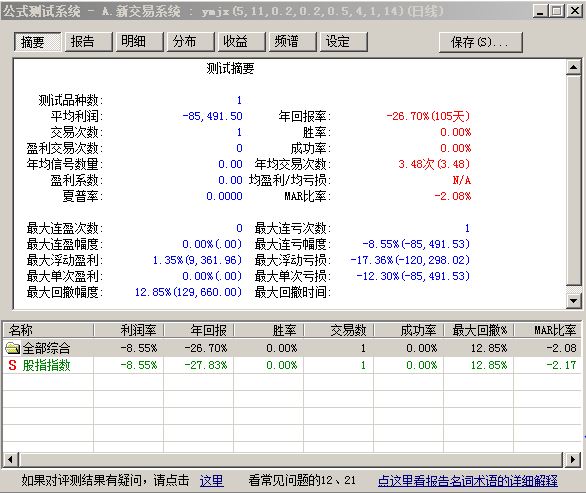The height and width of the screenshot is (493, 586).
Task: Click the table horizontal scroll left arrow
Action: click(10, 459)
